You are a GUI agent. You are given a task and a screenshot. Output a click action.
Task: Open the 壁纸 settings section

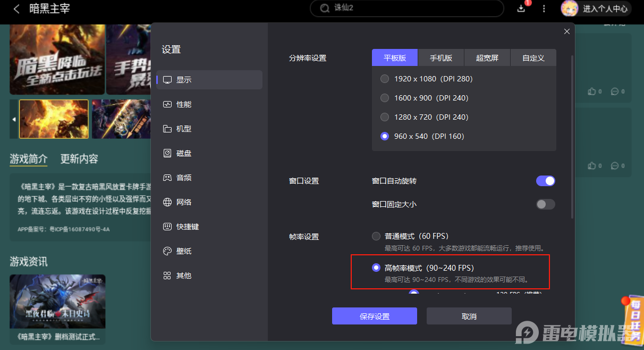[209, 251]
